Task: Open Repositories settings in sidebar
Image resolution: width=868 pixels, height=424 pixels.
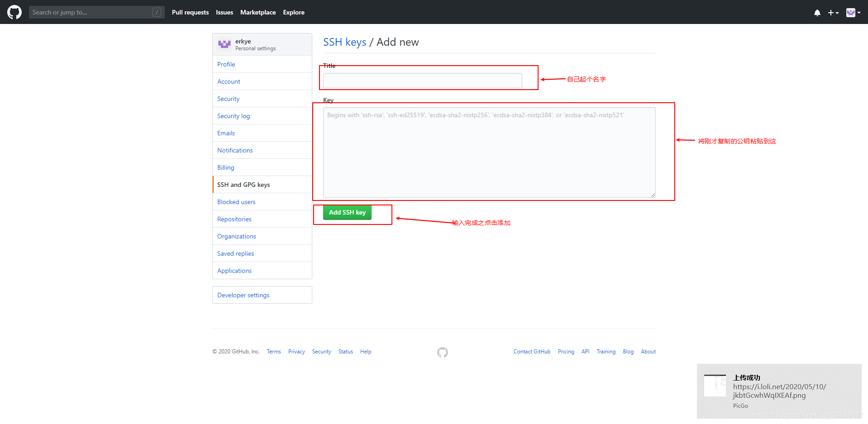Action: click(x=262, y=219)
